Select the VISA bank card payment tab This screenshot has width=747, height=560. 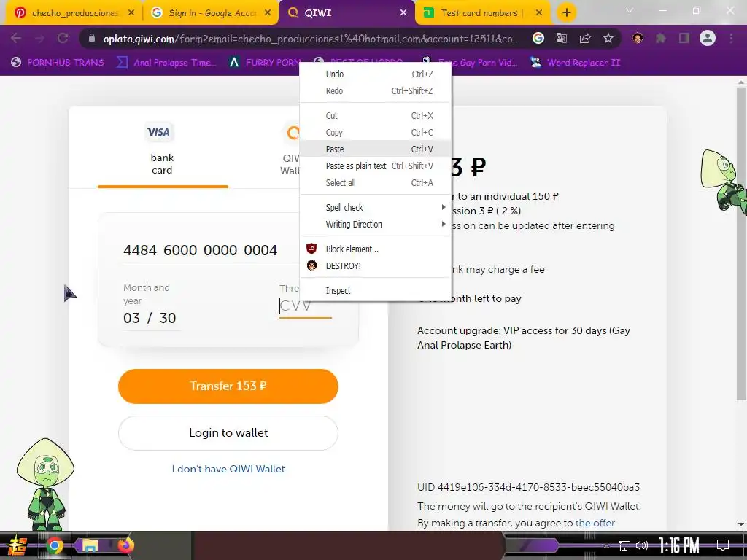coord(162,149)
